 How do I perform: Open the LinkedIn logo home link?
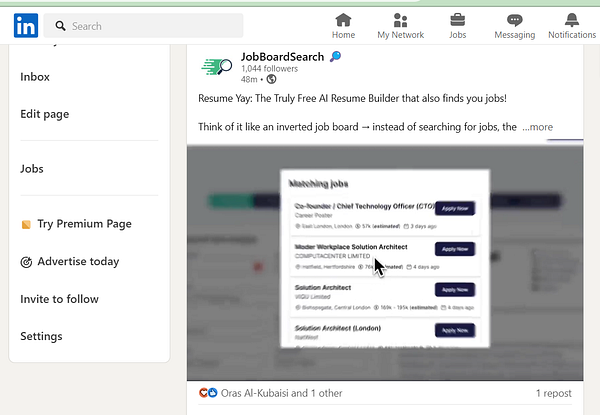[x=26, y=26]
